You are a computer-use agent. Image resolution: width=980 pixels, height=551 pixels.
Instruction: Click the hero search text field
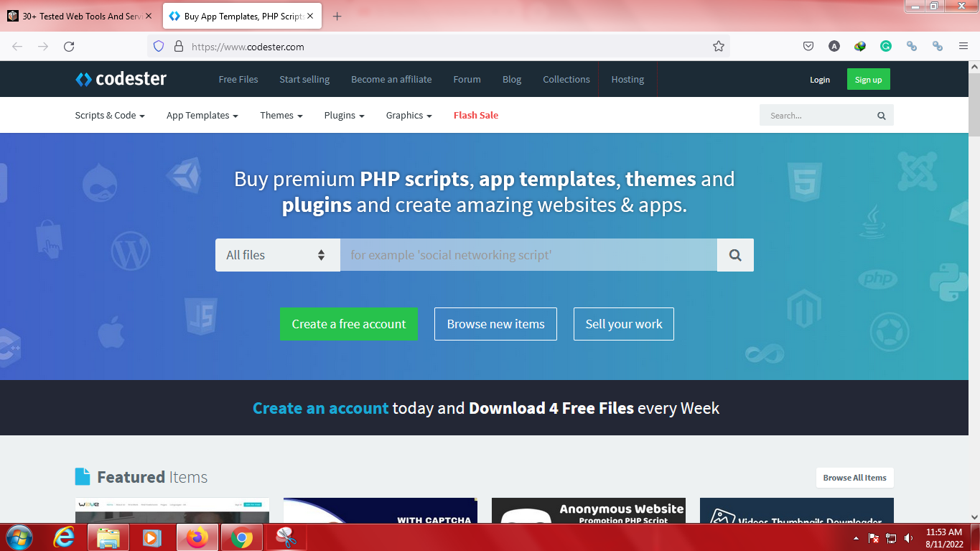pyautogui.click(x=528, y=255)
